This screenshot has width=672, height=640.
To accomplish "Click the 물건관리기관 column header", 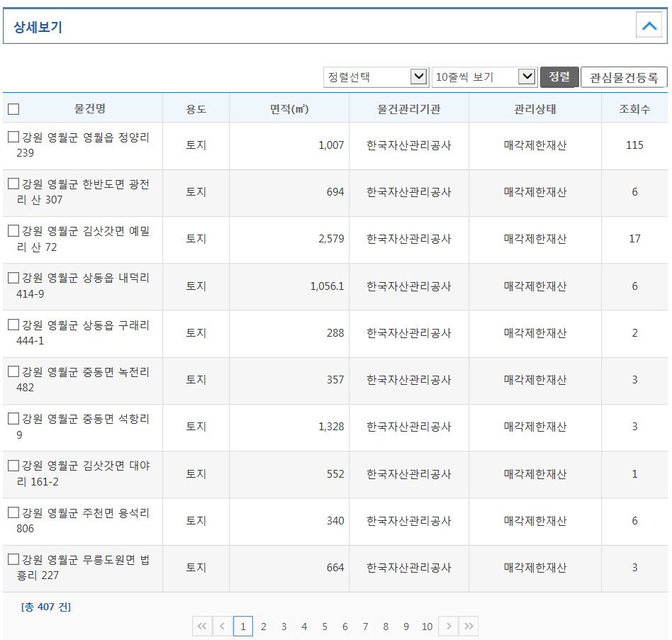I will tap(409, 109).
